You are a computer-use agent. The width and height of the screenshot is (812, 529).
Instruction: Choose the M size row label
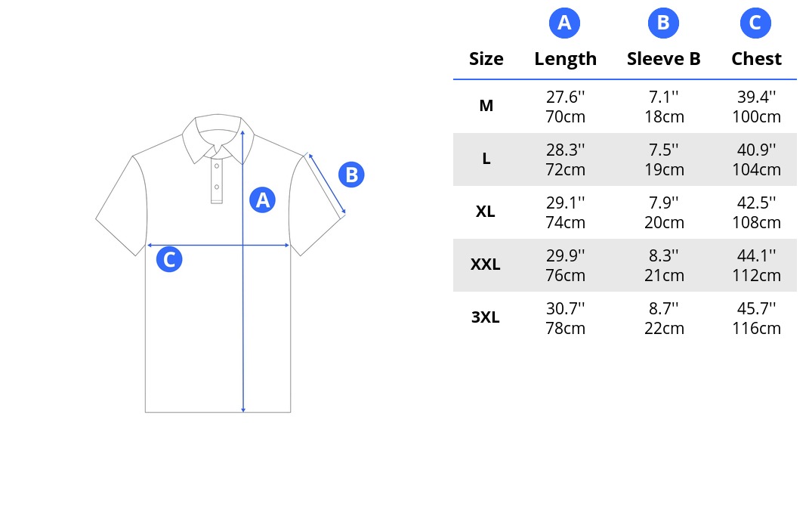[486, 106]
